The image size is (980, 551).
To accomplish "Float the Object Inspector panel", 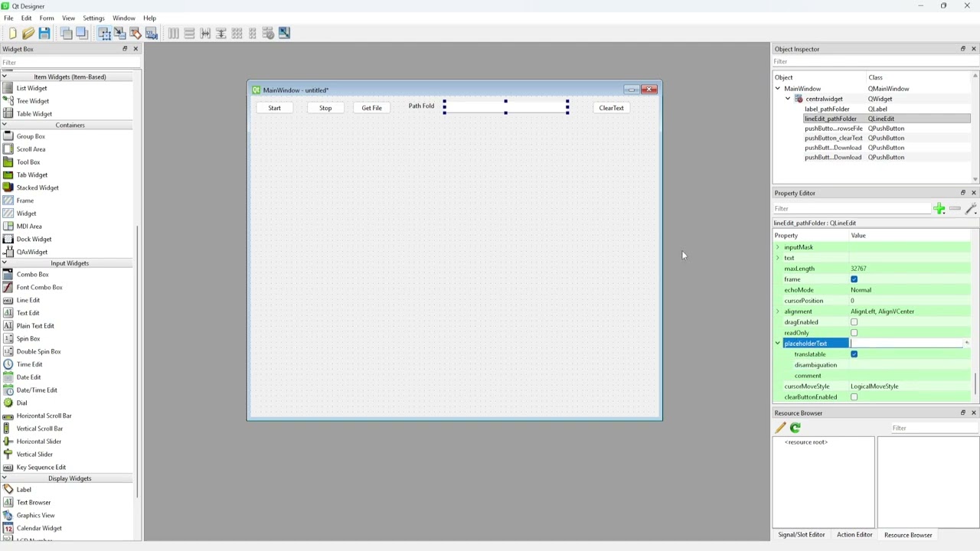I will (x=963, y=49).
